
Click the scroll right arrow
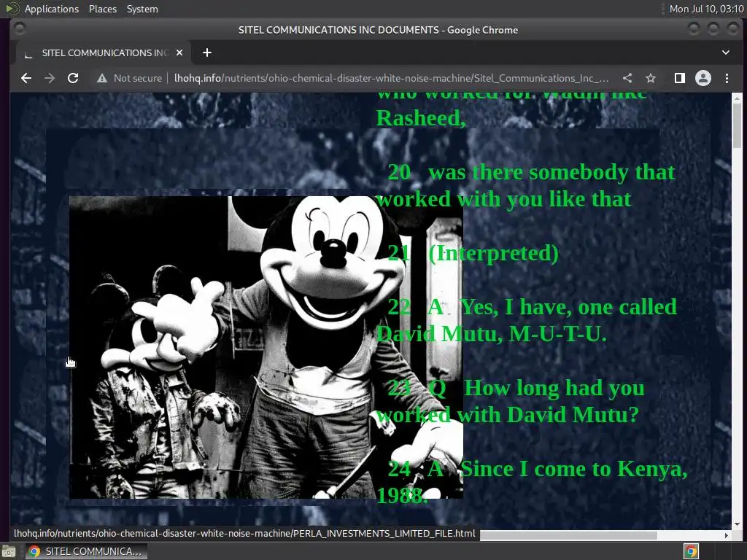coord(726,535)
